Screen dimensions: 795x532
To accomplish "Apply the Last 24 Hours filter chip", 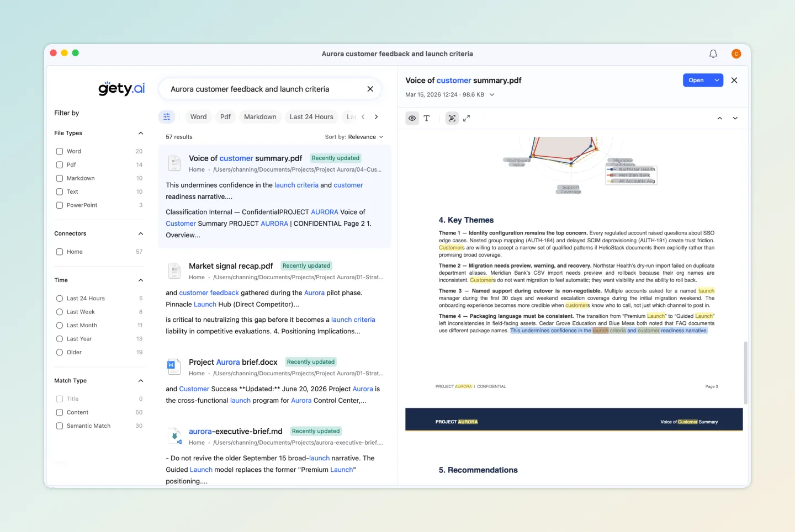I will pyautogui.click(x=311, y=116).
